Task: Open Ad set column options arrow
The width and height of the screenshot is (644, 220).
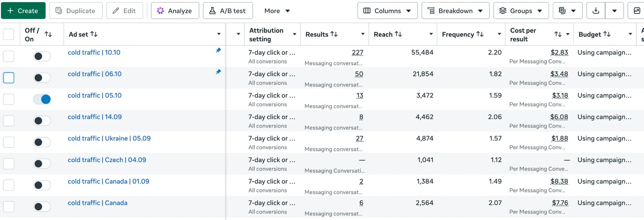Action: point(219,34)
